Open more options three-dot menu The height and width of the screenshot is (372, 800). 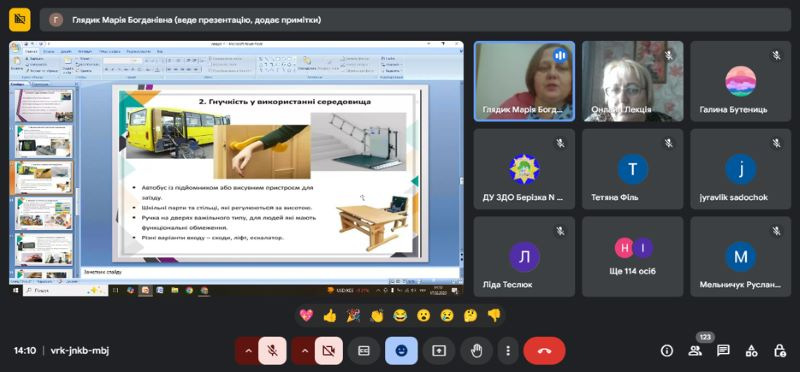(508, 351)
